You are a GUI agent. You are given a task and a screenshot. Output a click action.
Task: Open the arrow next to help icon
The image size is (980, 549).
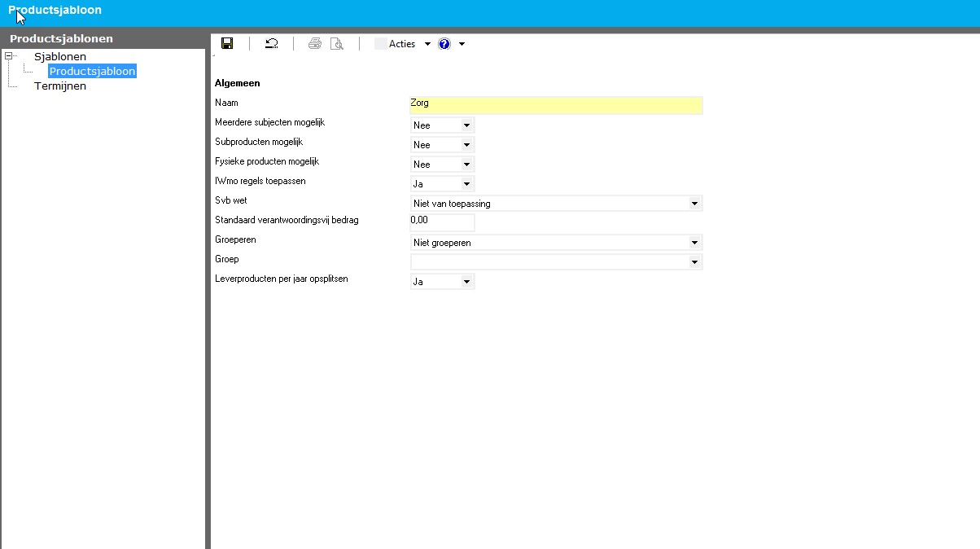coord(462,44)
